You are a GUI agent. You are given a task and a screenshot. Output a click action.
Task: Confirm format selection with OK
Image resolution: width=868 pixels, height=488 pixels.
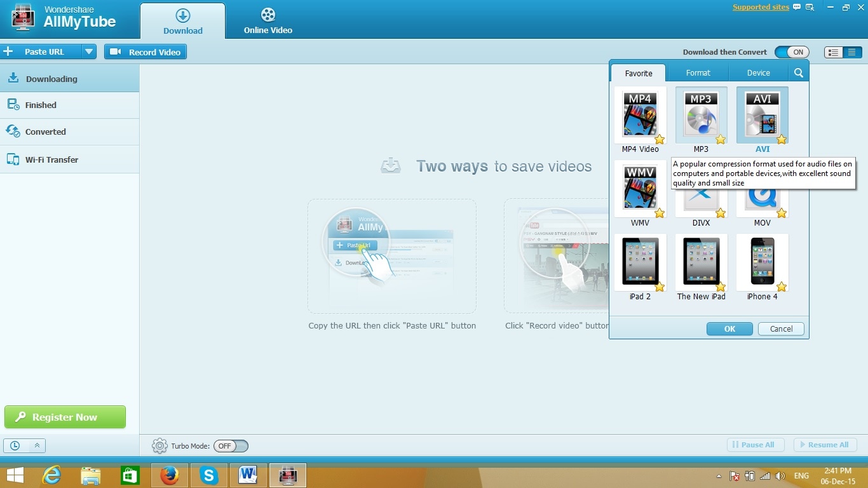coord(729,329)
